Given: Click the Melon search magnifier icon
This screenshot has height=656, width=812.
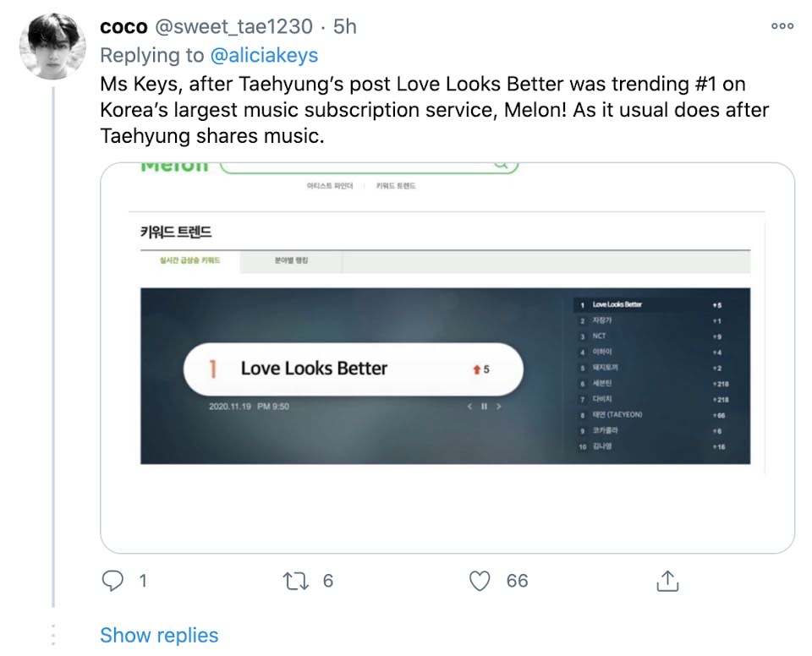Looking at the screenshot, I should [501, 166].
